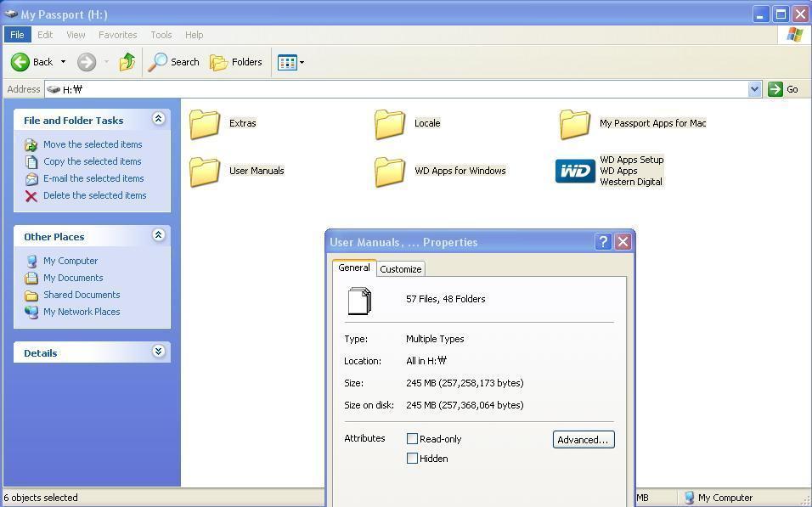Image resolution: width=812 pixels, height=507 pixels.
Task: Click Delete the selected items link
Action: point(95,195)
